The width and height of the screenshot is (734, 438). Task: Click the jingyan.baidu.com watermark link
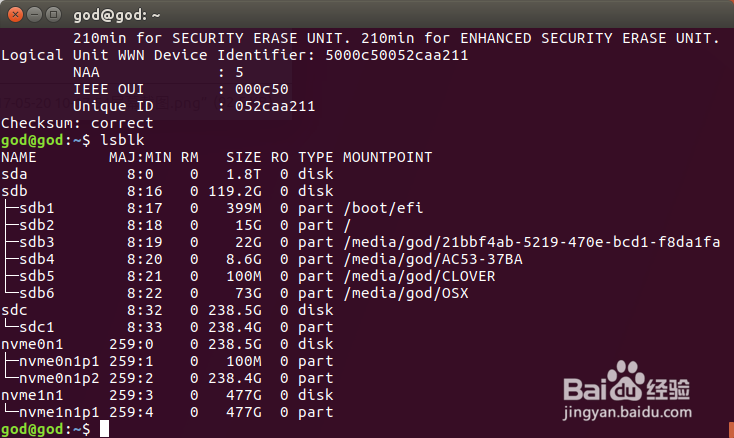click(x=627, y=412)
